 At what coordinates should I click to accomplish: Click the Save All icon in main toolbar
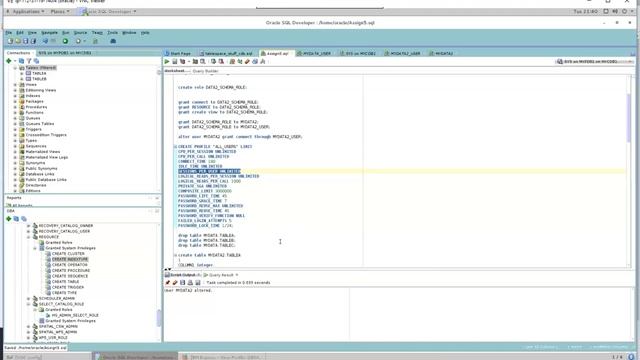tap(33, 41)
